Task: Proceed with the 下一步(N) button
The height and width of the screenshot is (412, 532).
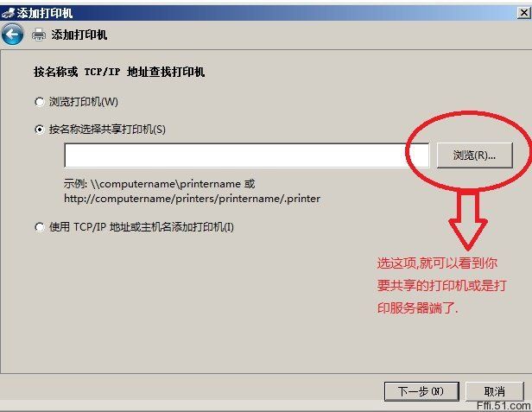Action: click(421, 391)
